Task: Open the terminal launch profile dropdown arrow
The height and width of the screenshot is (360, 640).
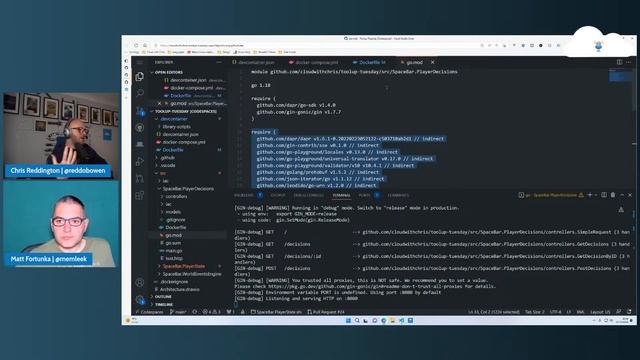Action: (x=596, y=195)
